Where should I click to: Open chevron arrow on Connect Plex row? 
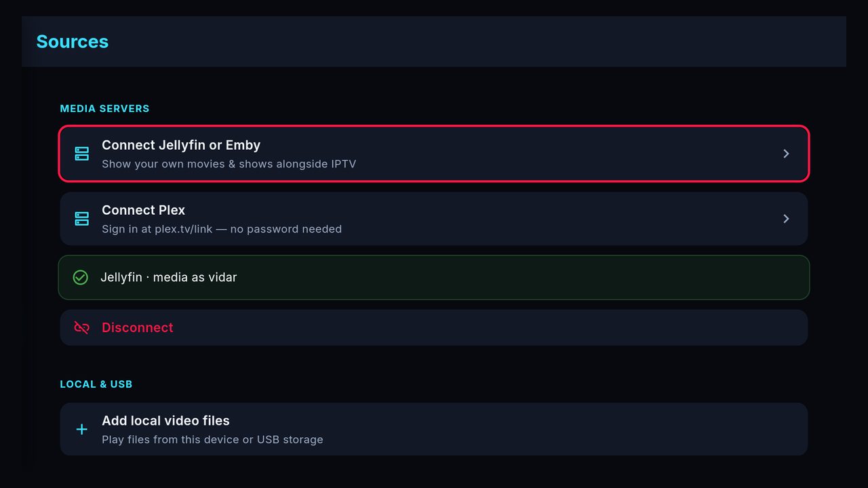(x=786, y=219)
